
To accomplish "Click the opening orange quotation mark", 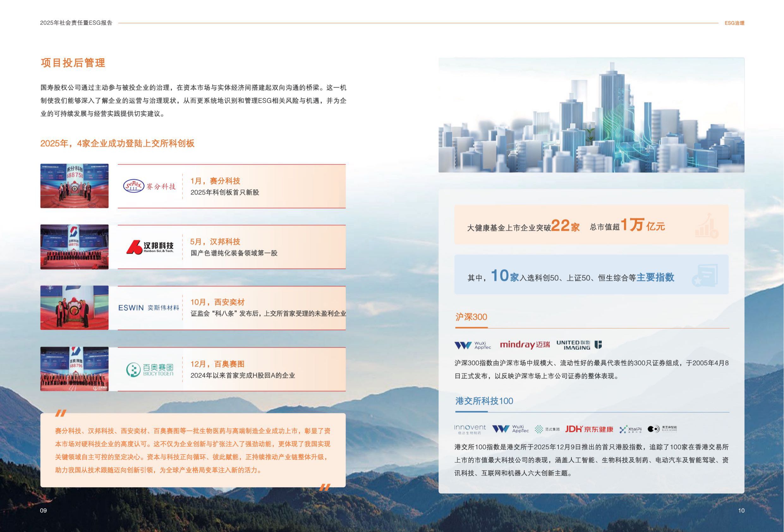I will coord(61,413).
